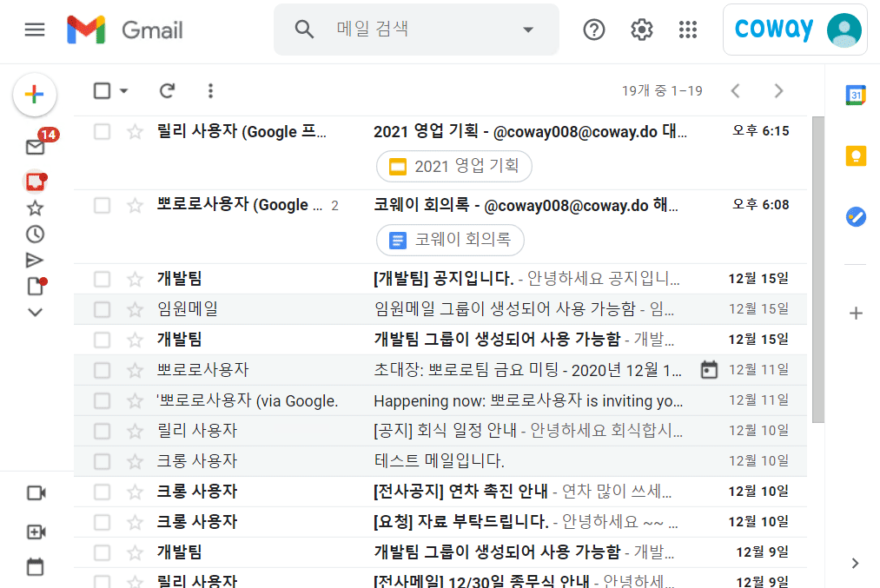Open Google Tasks side panel

856,216
